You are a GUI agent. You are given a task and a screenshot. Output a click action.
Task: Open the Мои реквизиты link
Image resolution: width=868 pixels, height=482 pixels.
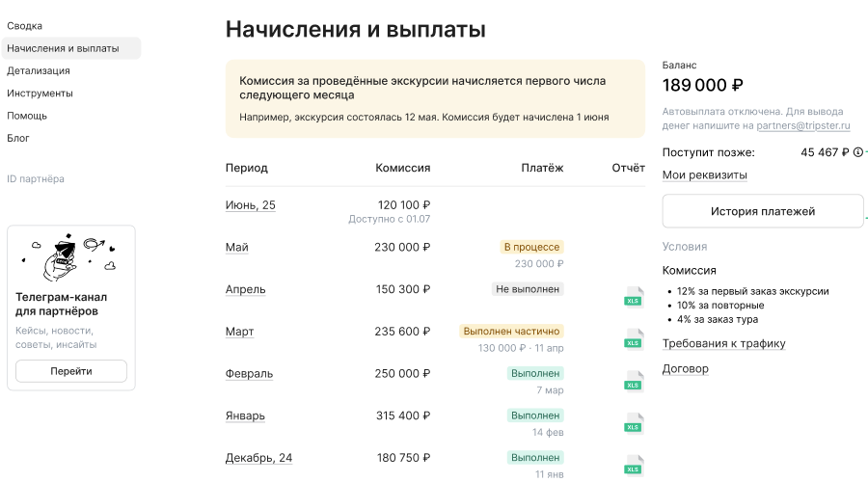tap(704, 175)
